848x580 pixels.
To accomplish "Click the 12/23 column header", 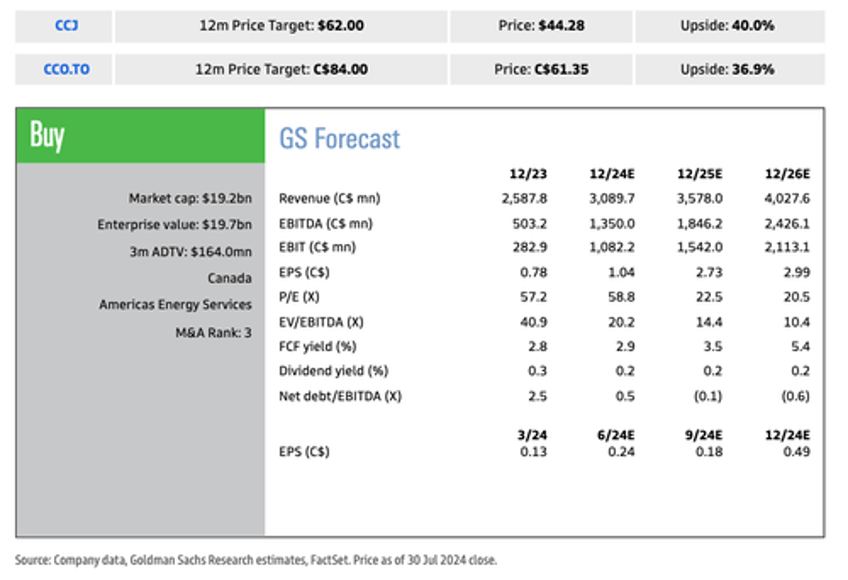I will pos(528,174).
